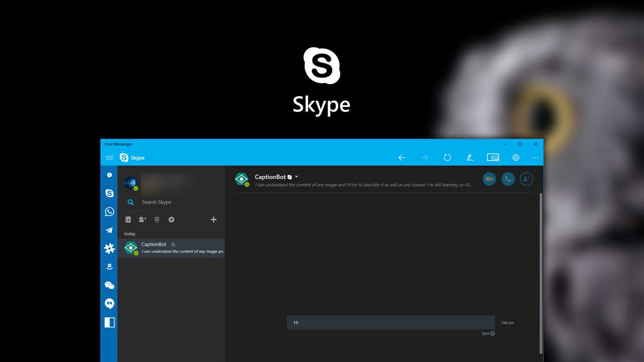Click the CaptionBot description text in header
Screen dimensions: 644x362
point(363,185)
